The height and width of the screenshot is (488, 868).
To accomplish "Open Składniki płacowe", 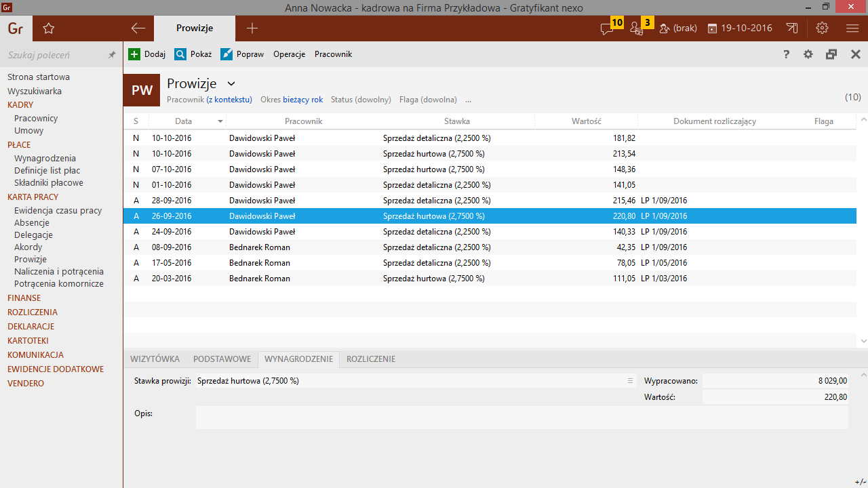I will [49, 183].
